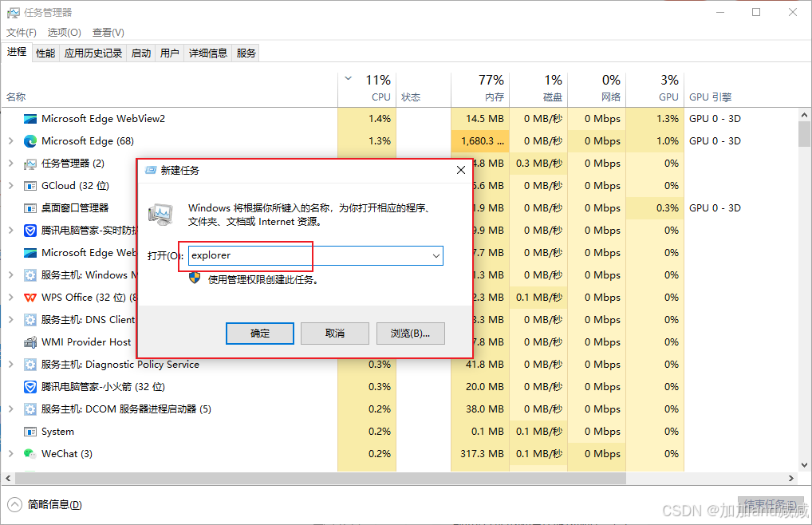Open the 选项(O) menu
Screen dimensions: 812x525
coord(65,33)
